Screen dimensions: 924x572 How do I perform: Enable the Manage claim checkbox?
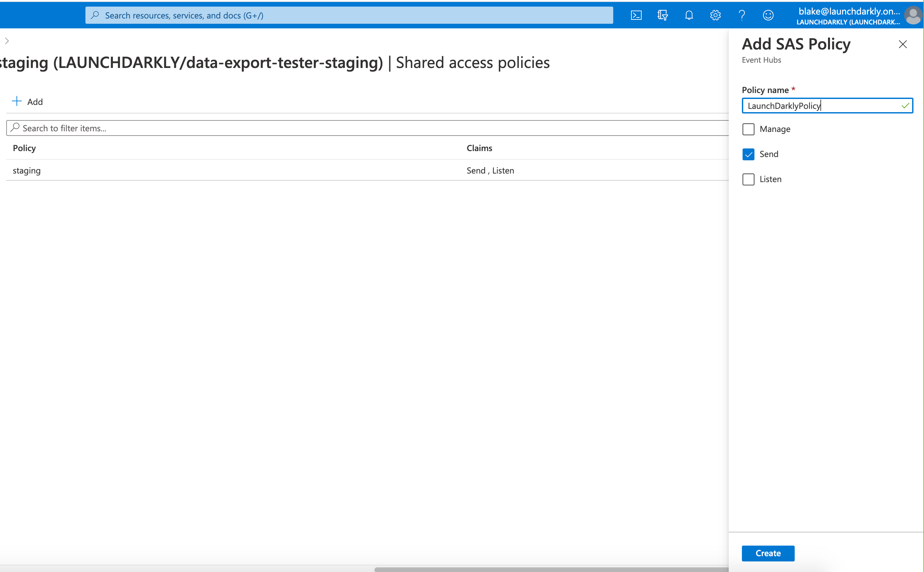coord(749,129)
